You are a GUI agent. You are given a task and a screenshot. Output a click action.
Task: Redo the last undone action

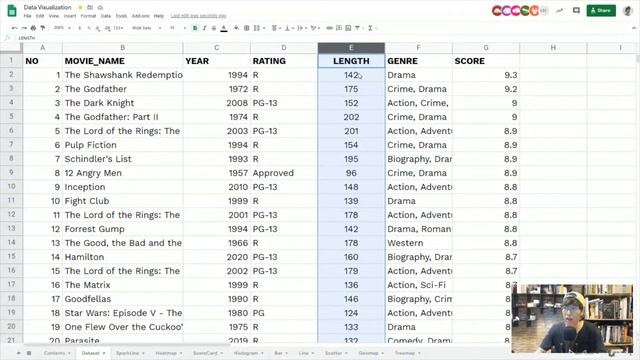pyautogui.click(x=24, y=28)
